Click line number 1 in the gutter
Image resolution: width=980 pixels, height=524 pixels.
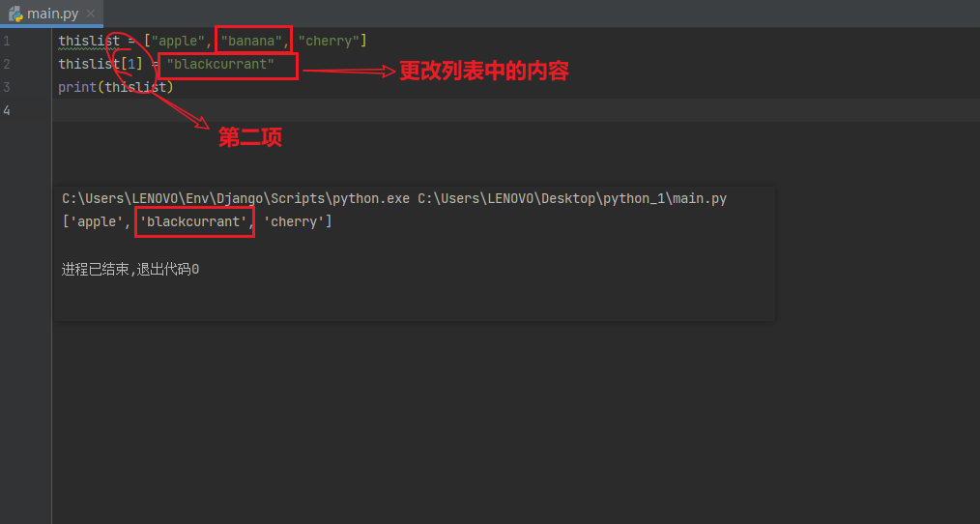(x=6, y=41)
